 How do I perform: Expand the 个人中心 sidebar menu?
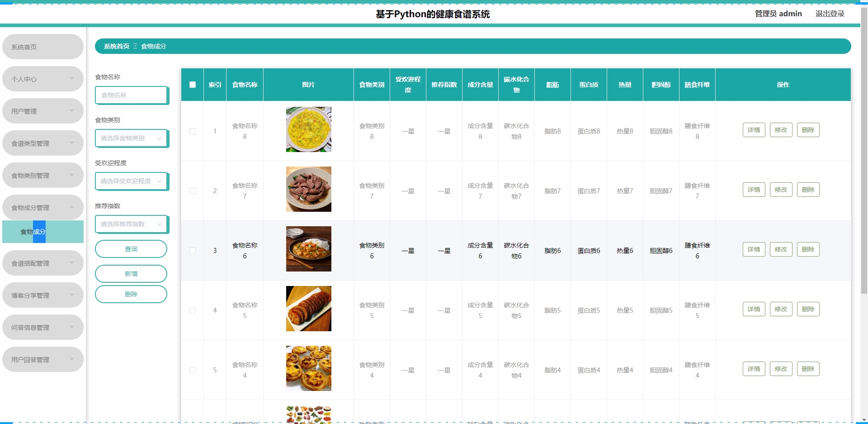pos(43,79)
